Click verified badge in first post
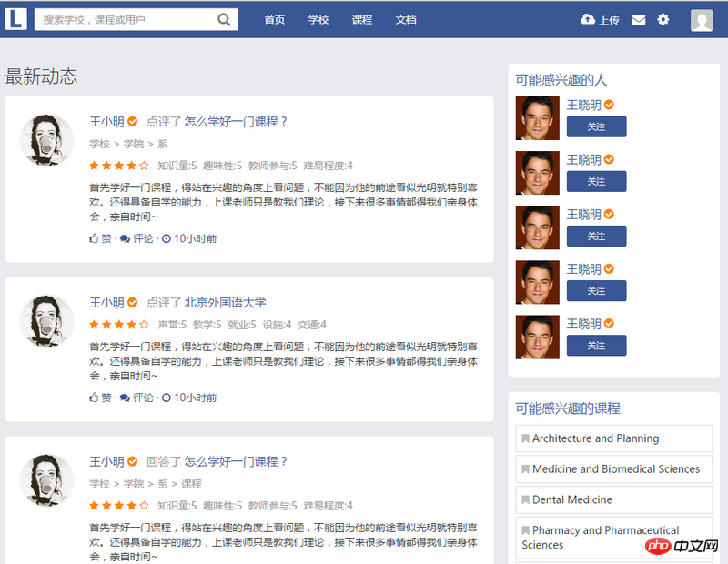This screenshot has width=728, height=564. coord(132,122)
